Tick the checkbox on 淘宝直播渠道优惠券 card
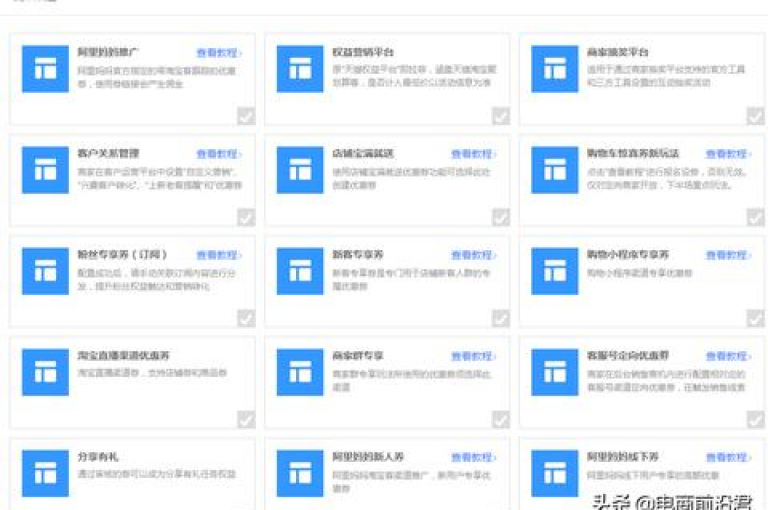768x510 pixels. pos(246,419)
